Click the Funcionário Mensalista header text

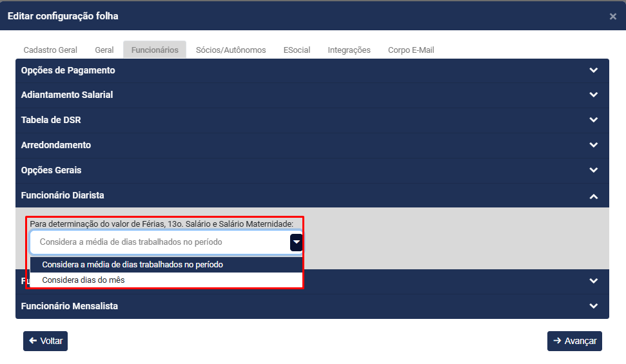point(70,306)
